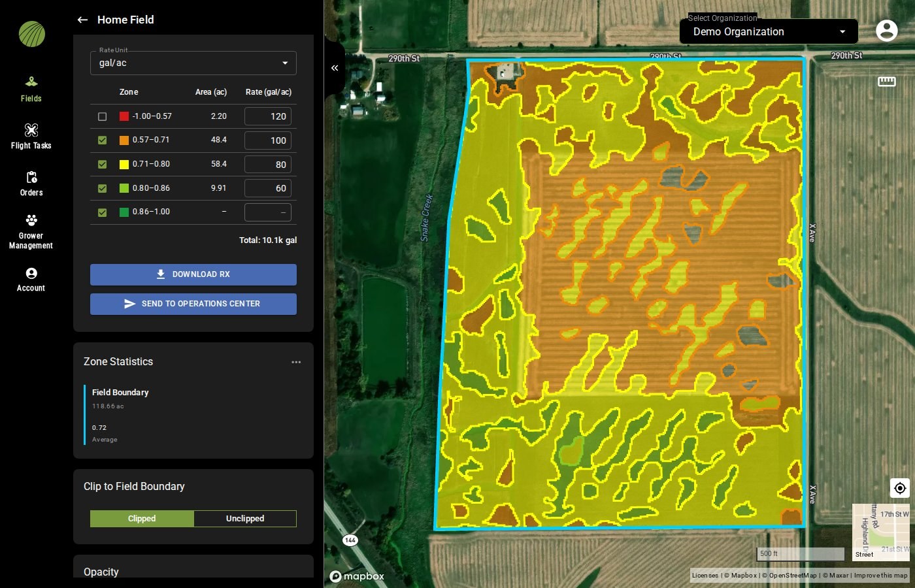The width and height of the screenshot is (915, 588).
Task: Click the Field Boundary statistics card
Action: (x=193, y=415)
